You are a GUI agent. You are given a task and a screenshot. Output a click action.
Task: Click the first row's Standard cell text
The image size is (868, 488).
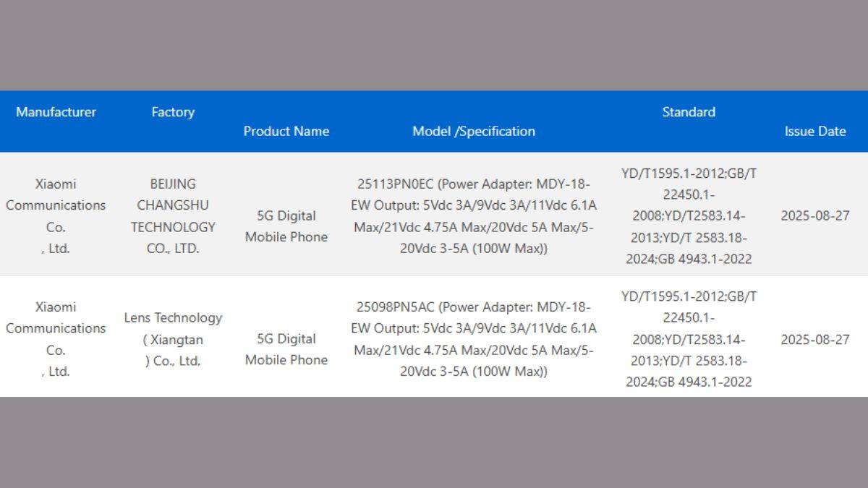[x=689, y=215]
